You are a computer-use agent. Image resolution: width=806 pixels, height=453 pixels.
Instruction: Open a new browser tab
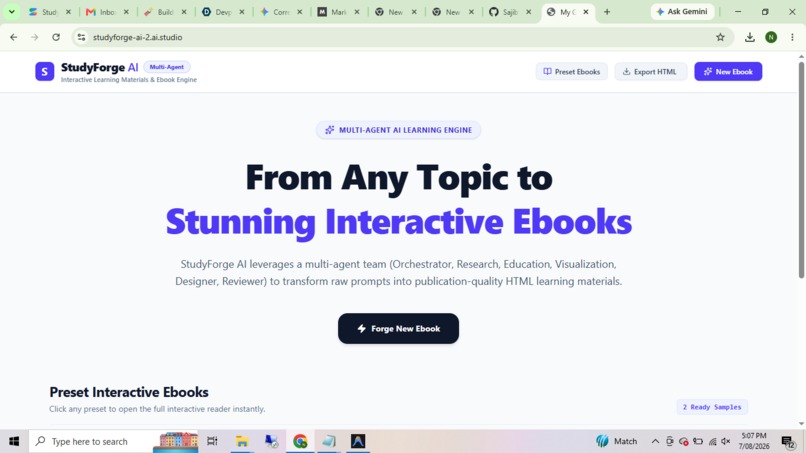tap(607, 12)
